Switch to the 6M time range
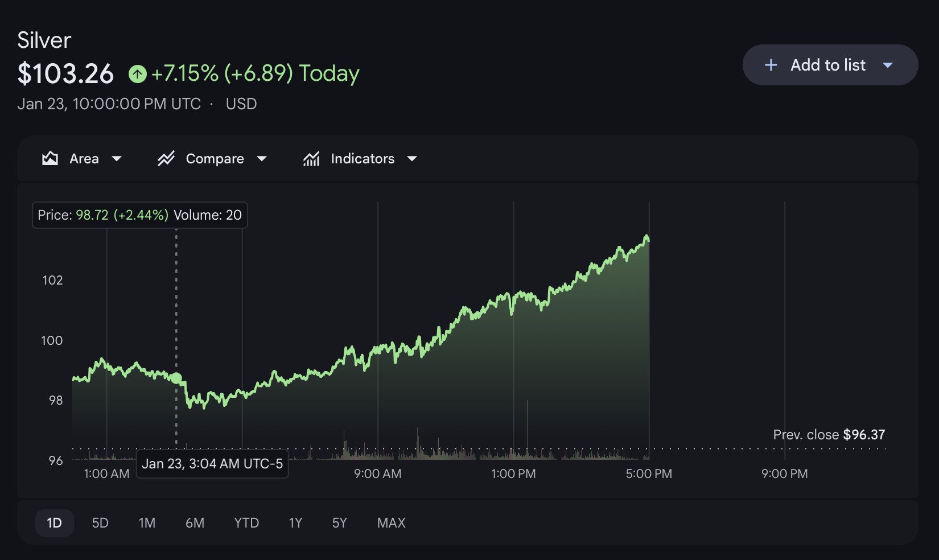 (195, 523)
